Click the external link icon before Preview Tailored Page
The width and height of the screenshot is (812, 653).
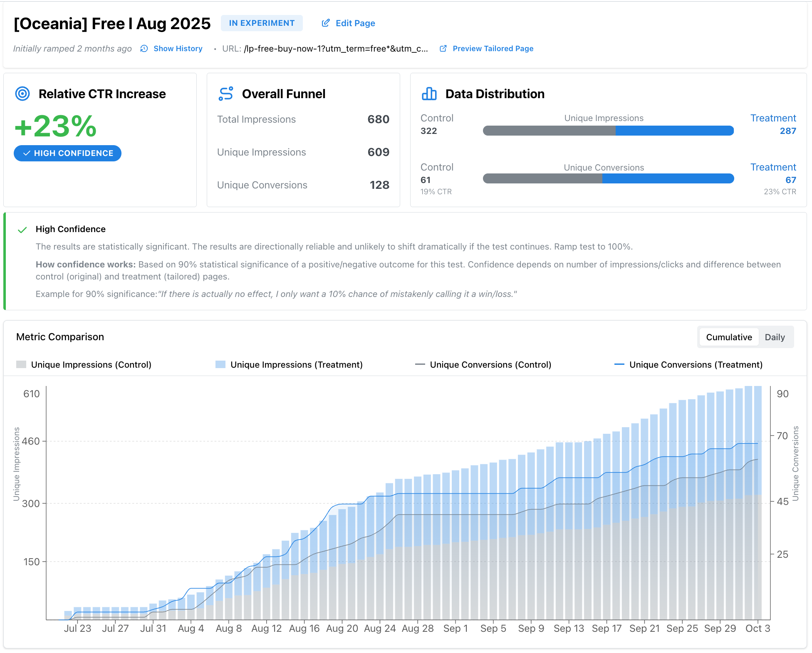[x=443, y=48]
